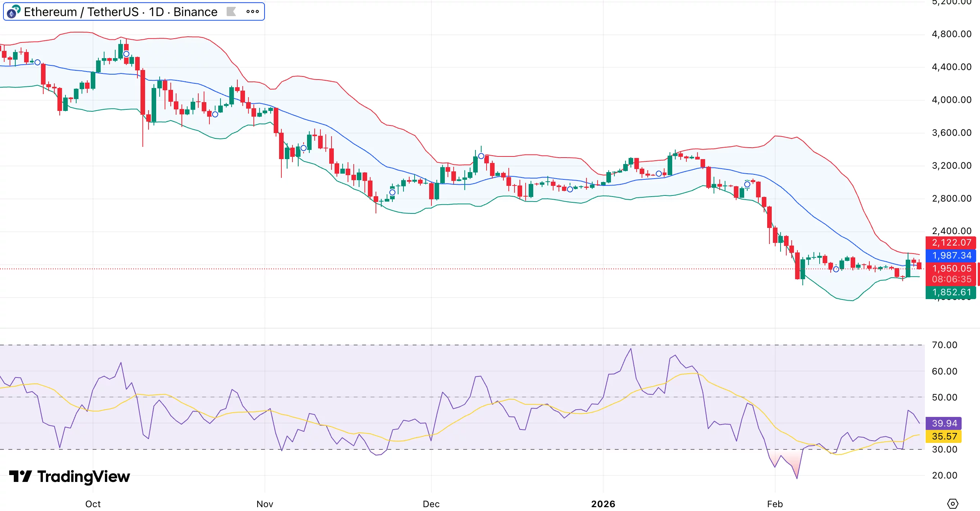Click the yellow RSI average label 35.57

pyautogui.click(x=944, y=436)
